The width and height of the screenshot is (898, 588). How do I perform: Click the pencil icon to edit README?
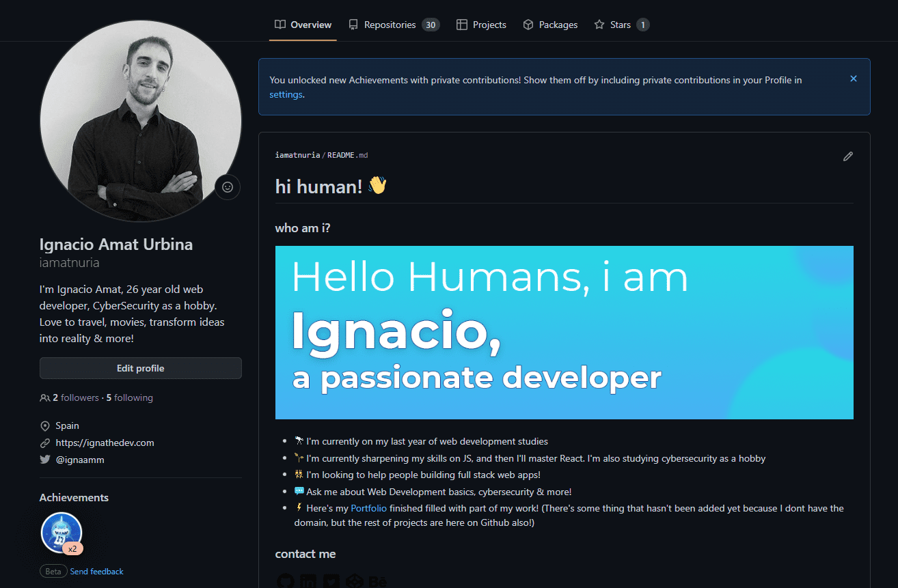[x=848, y=156]
